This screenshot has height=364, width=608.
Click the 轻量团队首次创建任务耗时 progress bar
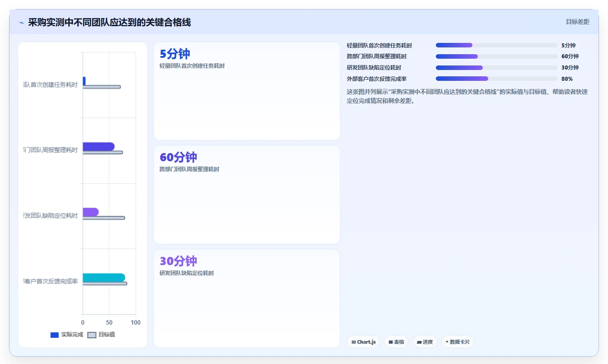point(496,45)
